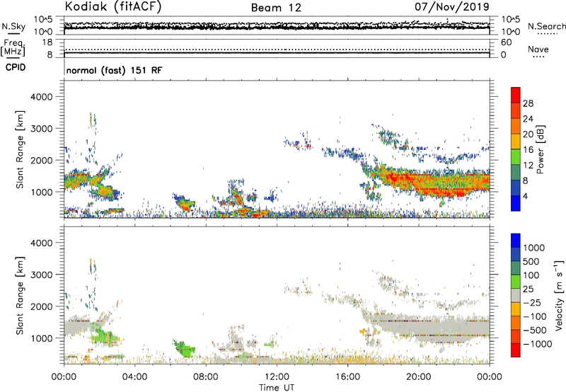Click the N.Search legend label
The height and width of the screenshot is (392, 566).
[546, 26]
